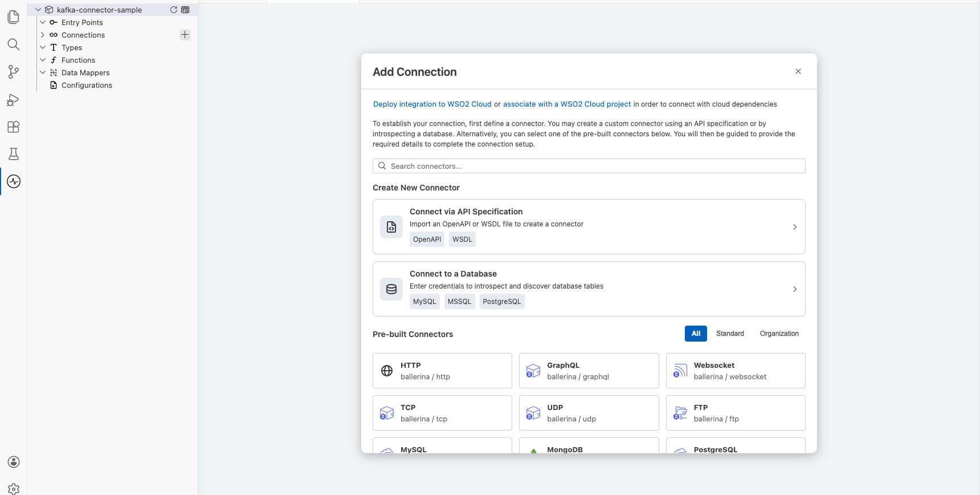Open the Accounts icon in activity bar
This screenshot has width=980, height=495.
click(x=14, y=462)
